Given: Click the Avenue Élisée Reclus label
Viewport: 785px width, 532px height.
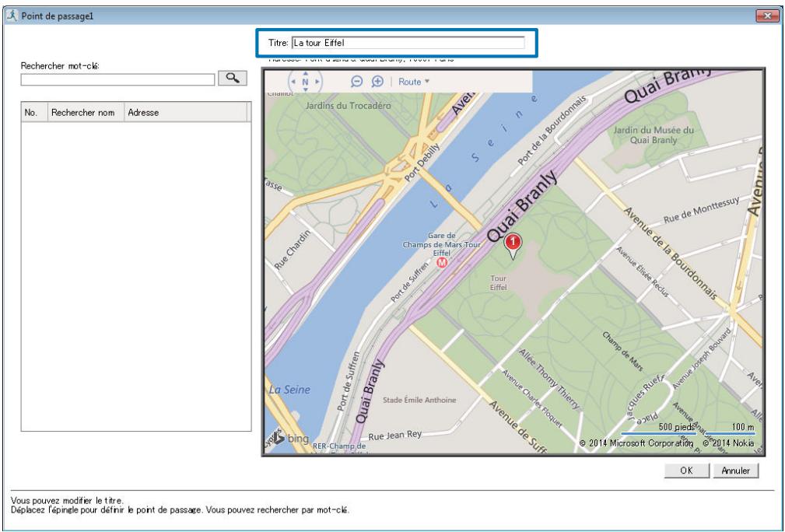Looking at the screenshot, I should click(642, 272).
